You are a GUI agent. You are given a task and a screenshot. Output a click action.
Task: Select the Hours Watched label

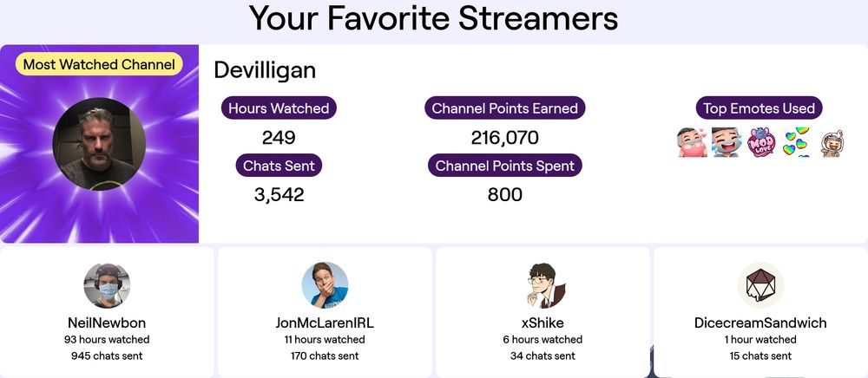coord(279,108)
